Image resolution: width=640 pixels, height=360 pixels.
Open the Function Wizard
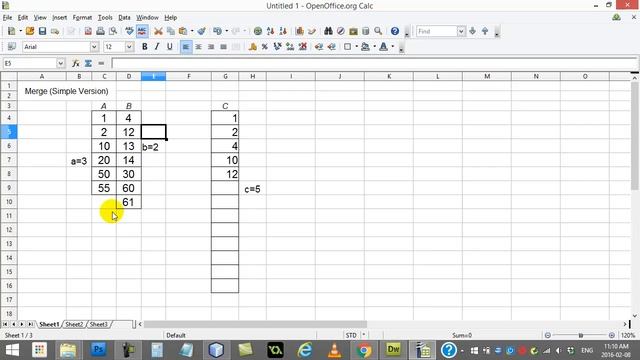tap(76, 63)
